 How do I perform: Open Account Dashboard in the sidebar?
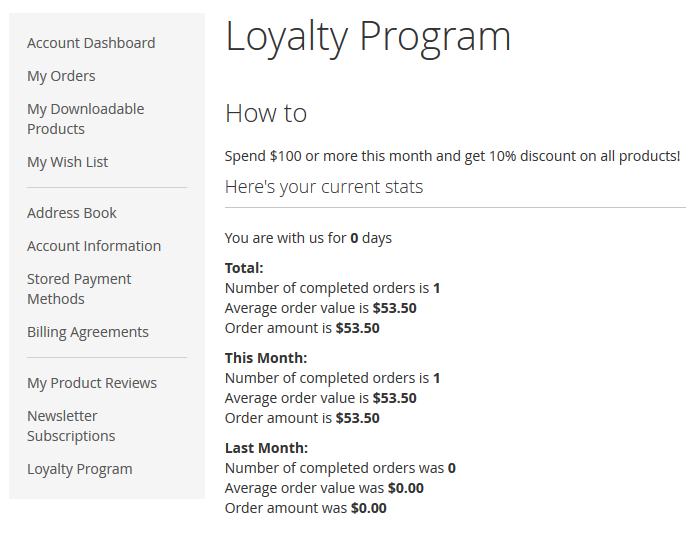(91, 43)
